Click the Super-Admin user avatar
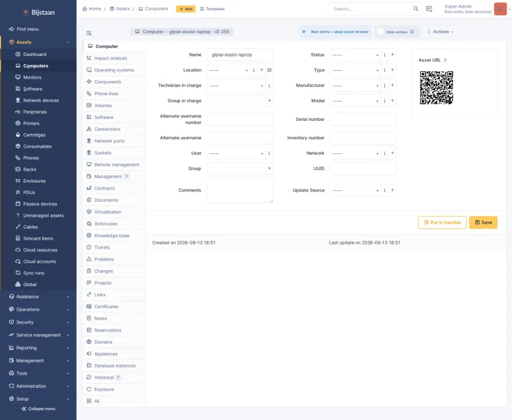Screen dimensions: 512x420 click(500, 9)
